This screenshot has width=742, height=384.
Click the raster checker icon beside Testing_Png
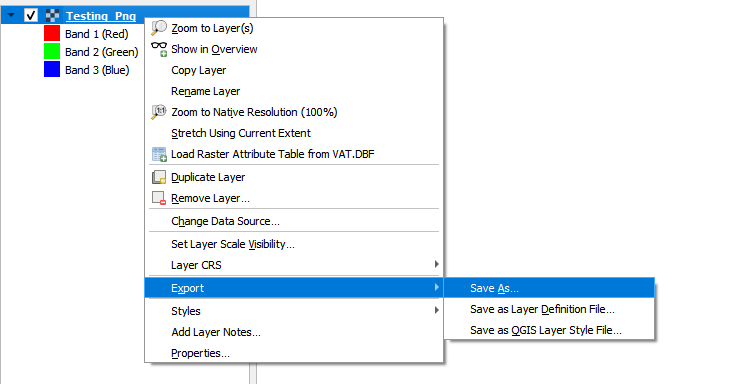[52, 16]
